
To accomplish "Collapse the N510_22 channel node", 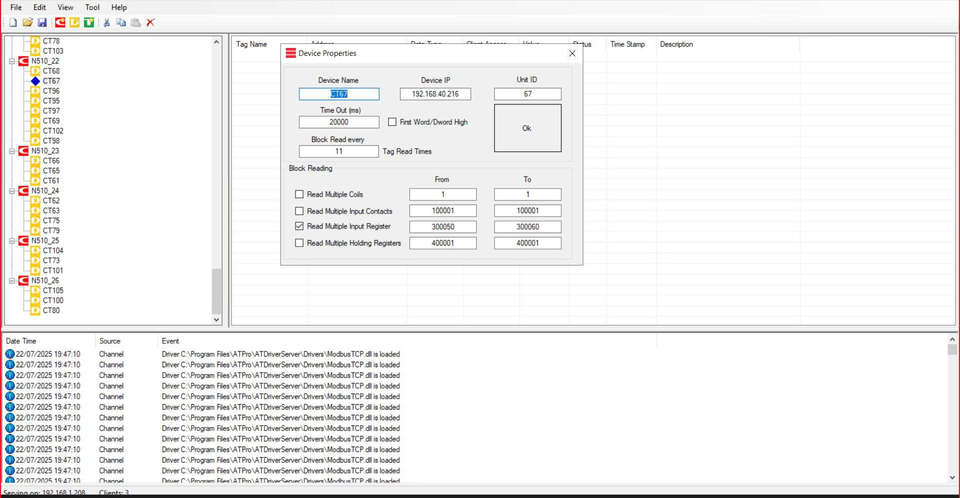I will click(11, 61).
